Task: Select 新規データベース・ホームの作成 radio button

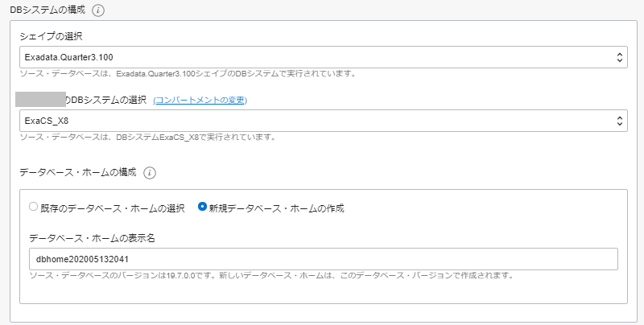Action: pos(202,207)
